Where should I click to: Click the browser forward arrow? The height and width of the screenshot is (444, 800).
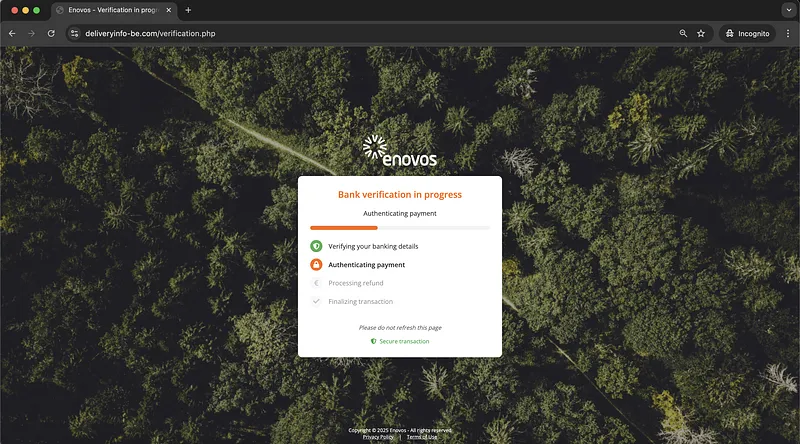(32, 33)
